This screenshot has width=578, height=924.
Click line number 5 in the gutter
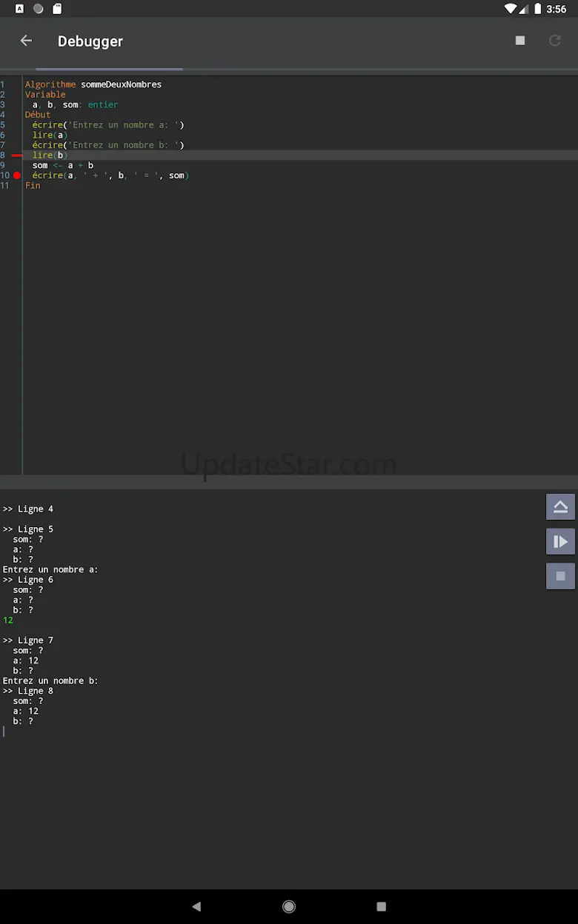point(2,125)
